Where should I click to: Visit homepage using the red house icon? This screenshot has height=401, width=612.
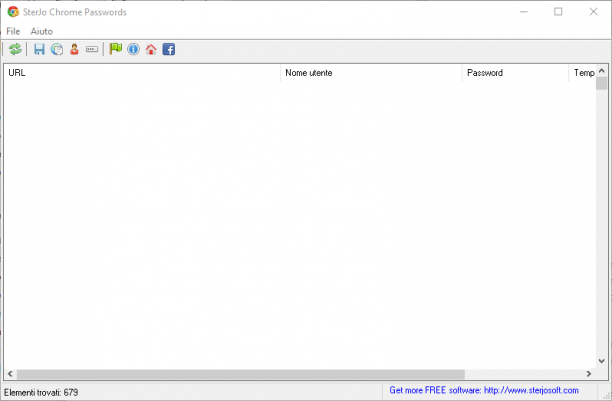[151, 49]
